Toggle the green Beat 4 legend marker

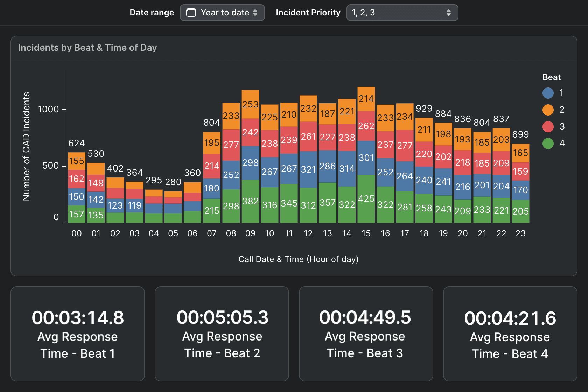pos(548,143)
